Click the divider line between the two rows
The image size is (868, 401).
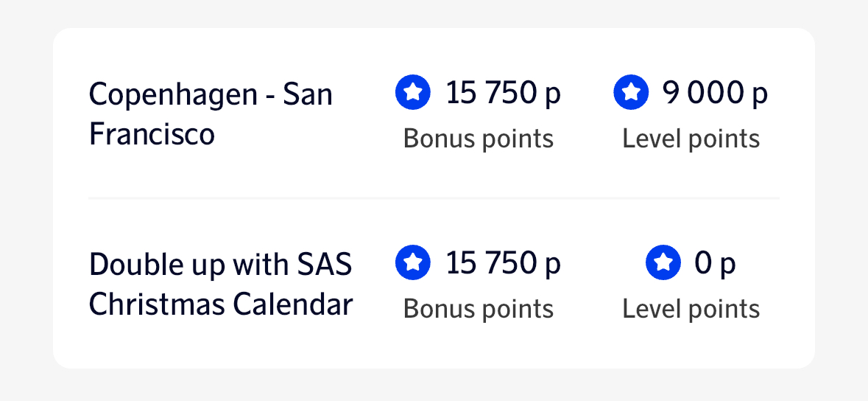(434, 198)
